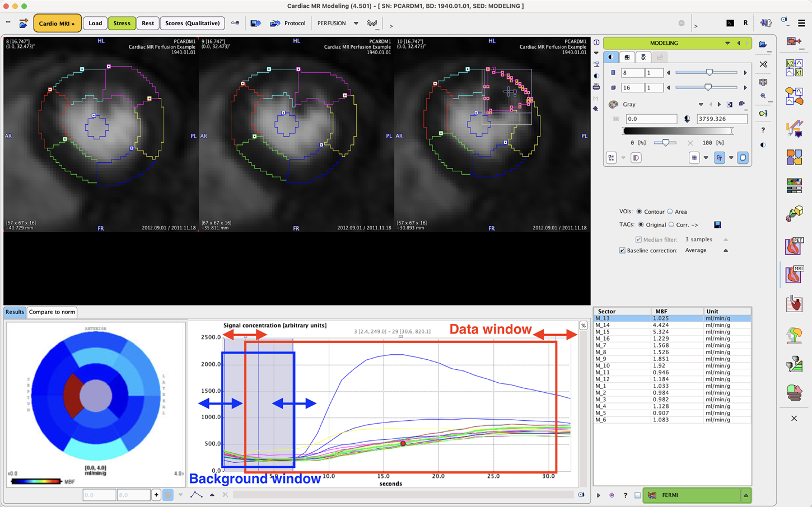Select the Contour VOIs radio button

[x=639, y=212]
